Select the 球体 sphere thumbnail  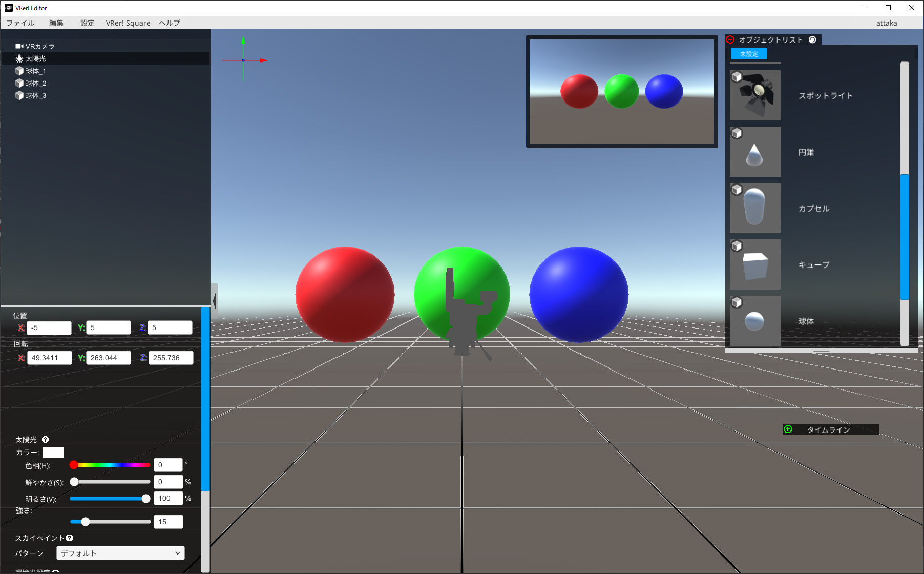(x=755, y=321)
